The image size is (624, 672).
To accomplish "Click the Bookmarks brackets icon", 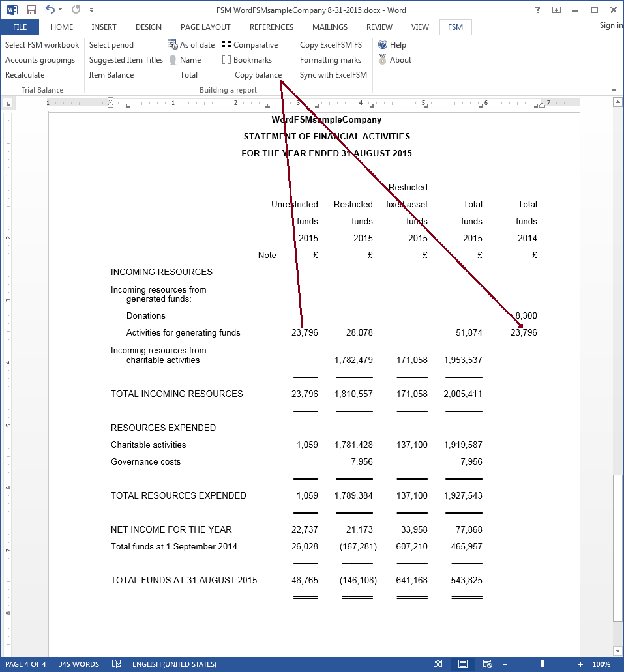I will tap(226, 60).
